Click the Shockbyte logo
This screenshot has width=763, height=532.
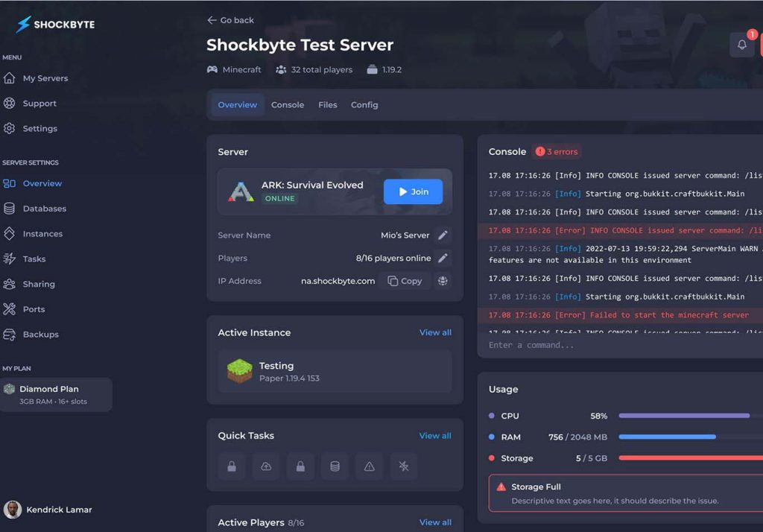point(55,24)
